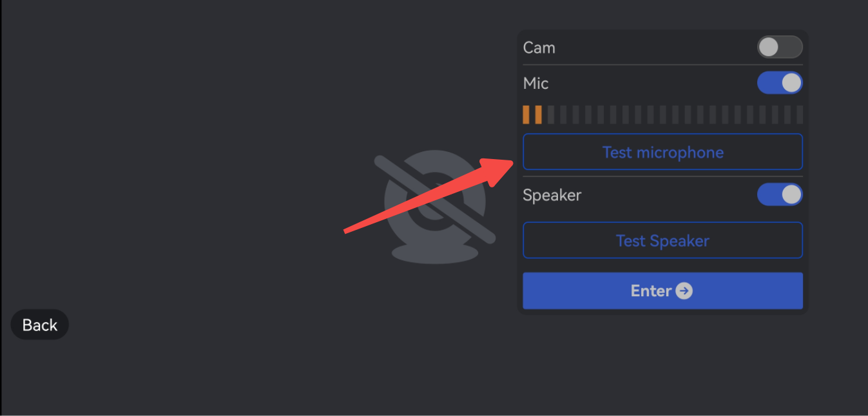
Task: Click the first orange mic level bar
Action: 526,115
